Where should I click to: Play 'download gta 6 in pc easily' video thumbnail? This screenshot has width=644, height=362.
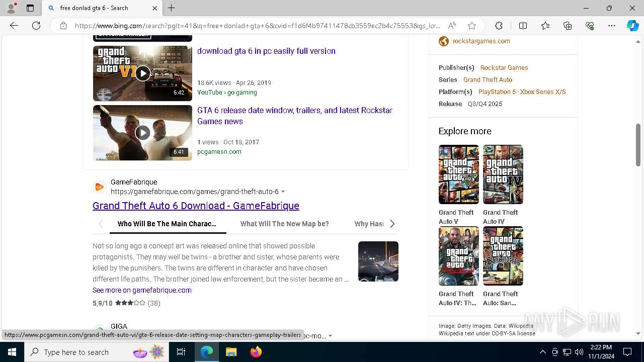click(x=142, y=73)
